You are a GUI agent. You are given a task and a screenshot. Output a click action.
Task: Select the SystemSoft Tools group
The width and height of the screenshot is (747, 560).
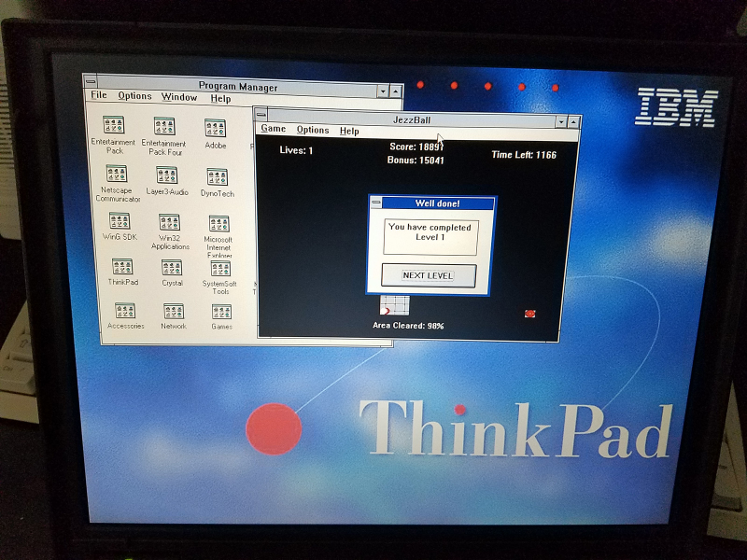tap(220, 269)
